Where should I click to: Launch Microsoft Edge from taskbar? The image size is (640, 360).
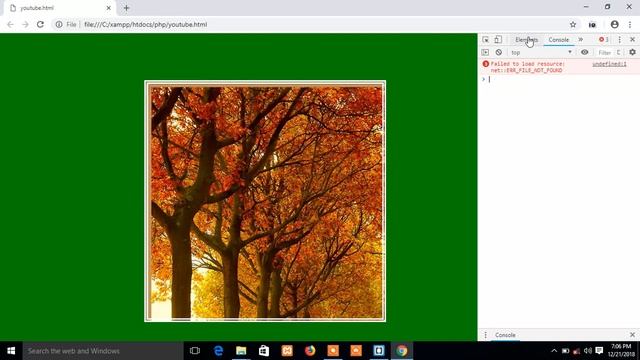point(218,351)
